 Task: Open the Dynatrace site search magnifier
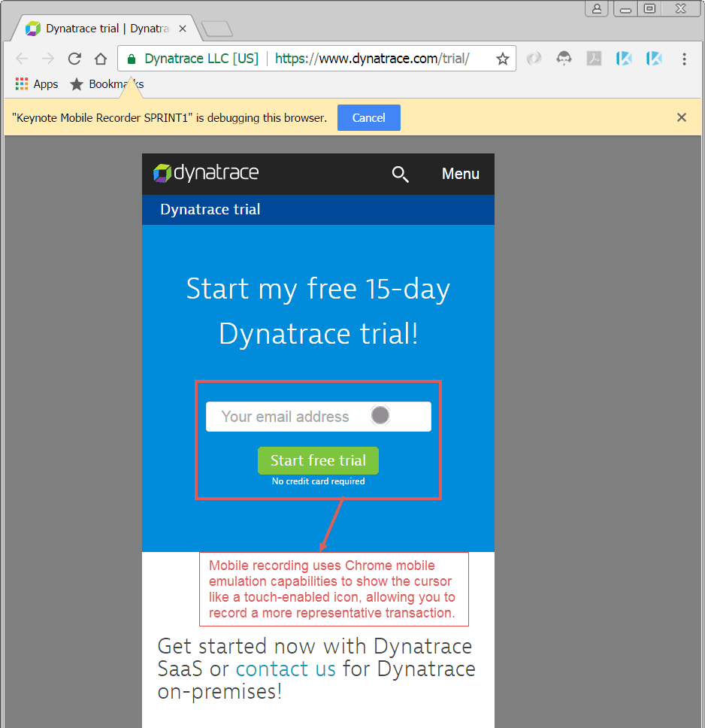400,174
